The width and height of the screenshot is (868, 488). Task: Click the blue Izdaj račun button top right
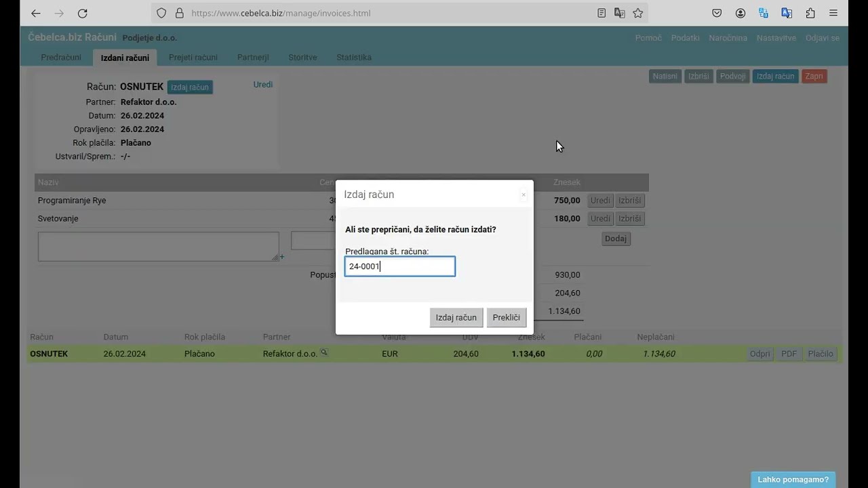[x=775, y=76]
